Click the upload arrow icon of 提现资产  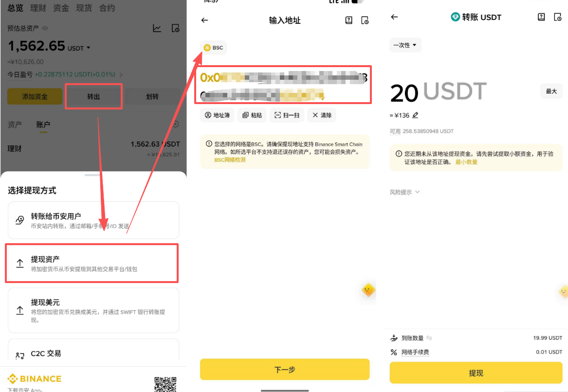click(x=20, y=264)
